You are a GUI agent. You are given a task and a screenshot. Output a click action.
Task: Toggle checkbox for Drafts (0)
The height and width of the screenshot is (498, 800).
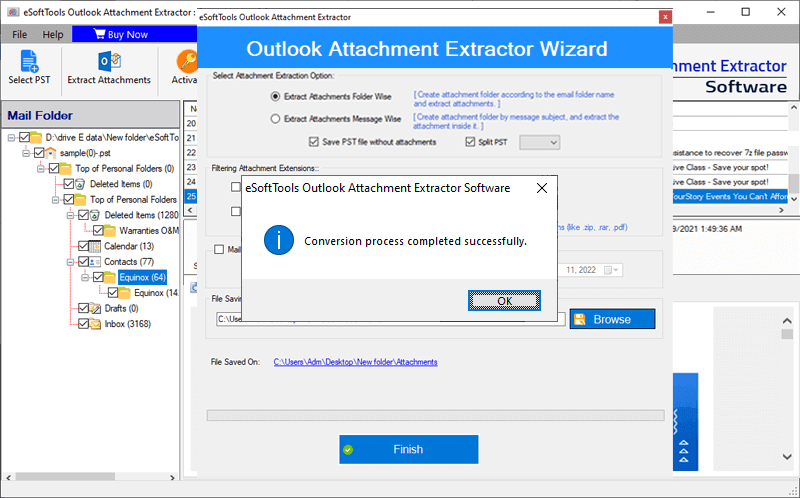pos(83,308)
